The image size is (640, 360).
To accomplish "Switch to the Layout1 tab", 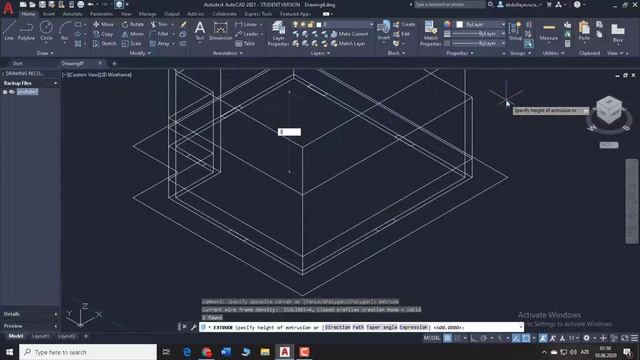I will click(40, 336).
